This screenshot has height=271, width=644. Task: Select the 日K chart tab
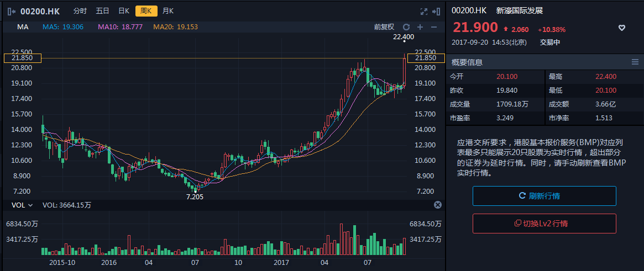coord(124,11)
